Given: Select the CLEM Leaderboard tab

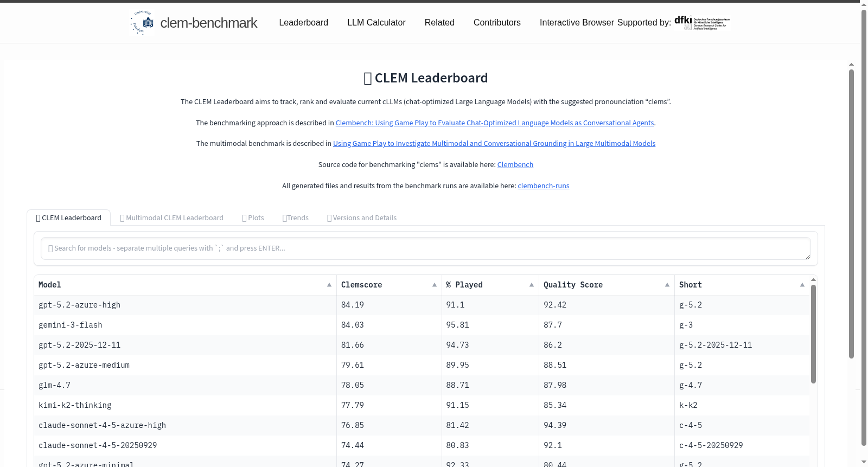Looking at the screenshot, I should pos(69,217).
